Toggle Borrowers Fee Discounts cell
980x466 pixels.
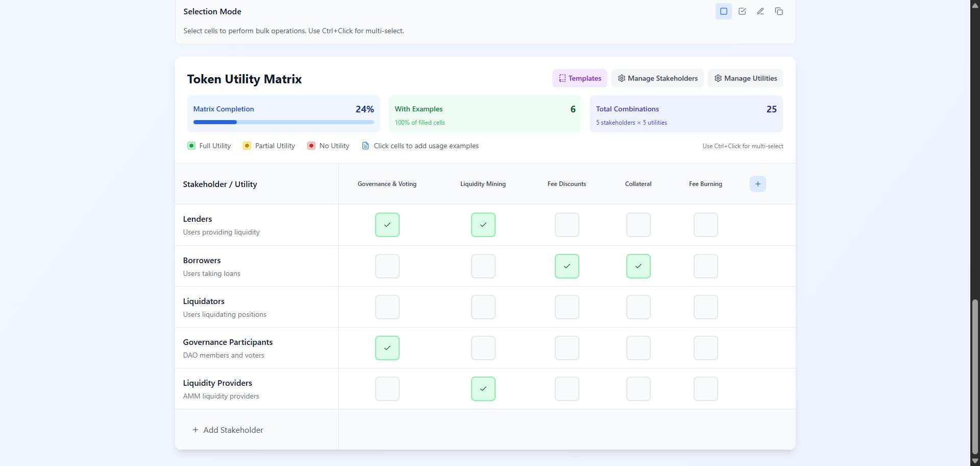pos(567,266)
